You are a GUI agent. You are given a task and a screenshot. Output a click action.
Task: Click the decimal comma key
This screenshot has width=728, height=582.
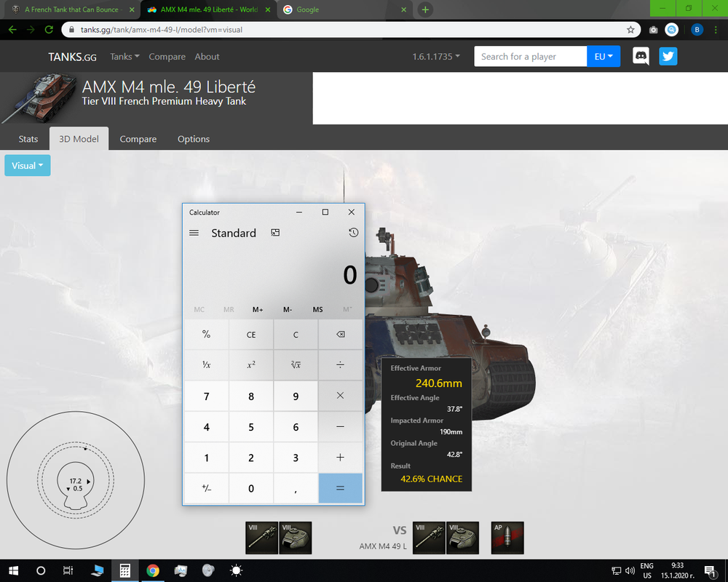coord(296,488)
